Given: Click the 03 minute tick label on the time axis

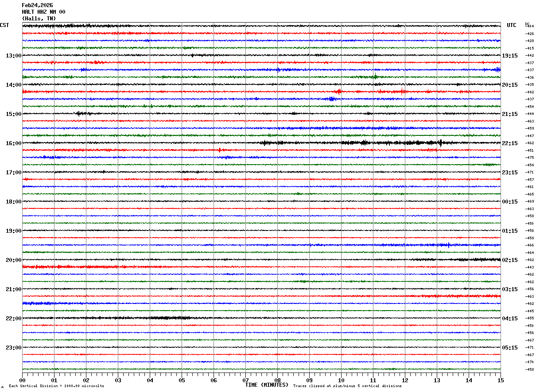Looking at the screenshot, I should [118, 380].
